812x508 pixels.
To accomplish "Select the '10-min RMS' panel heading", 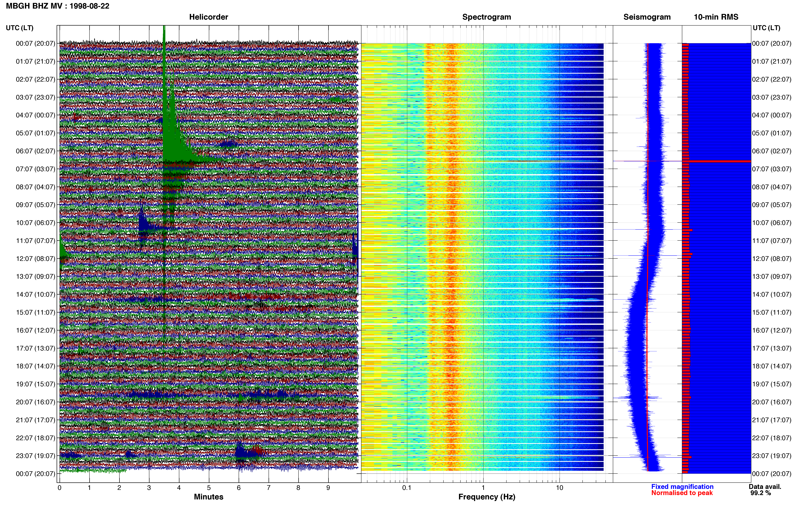I will coord(716,17).
